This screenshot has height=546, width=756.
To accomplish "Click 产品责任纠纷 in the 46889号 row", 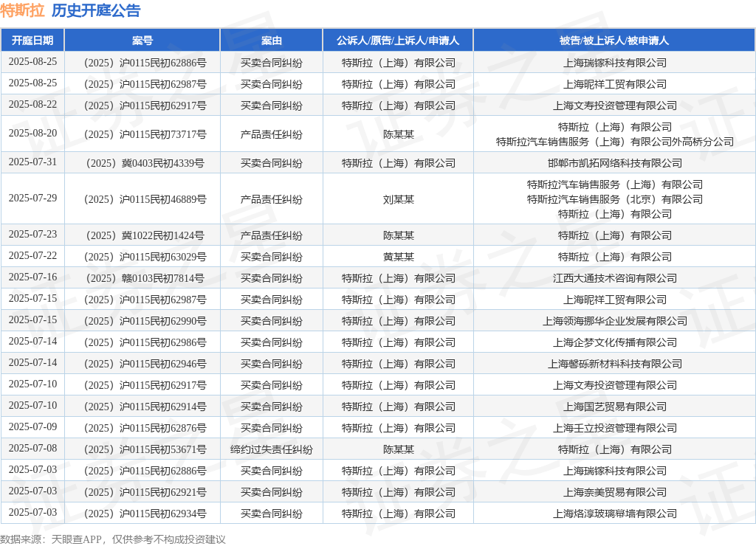I will pos(272,199).
